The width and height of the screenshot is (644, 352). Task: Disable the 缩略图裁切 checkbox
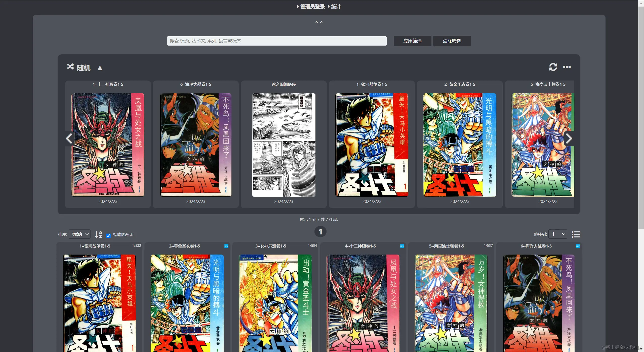pos(108,236)
